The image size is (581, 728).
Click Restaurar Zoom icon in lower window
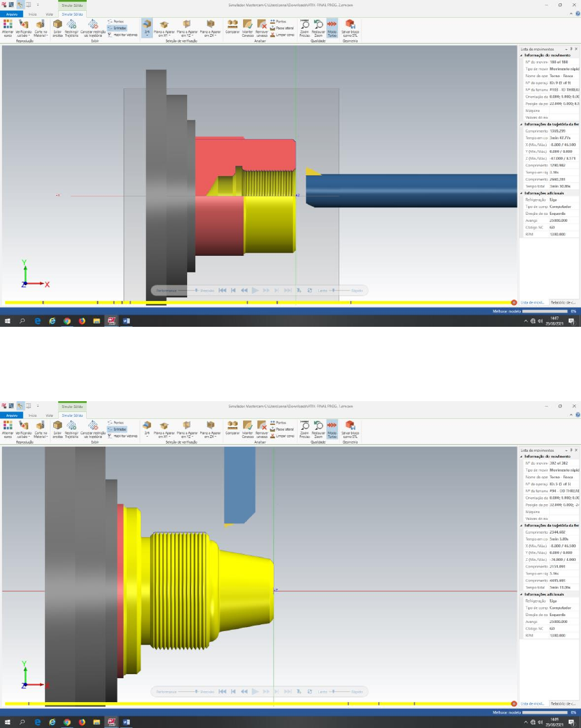318,428
